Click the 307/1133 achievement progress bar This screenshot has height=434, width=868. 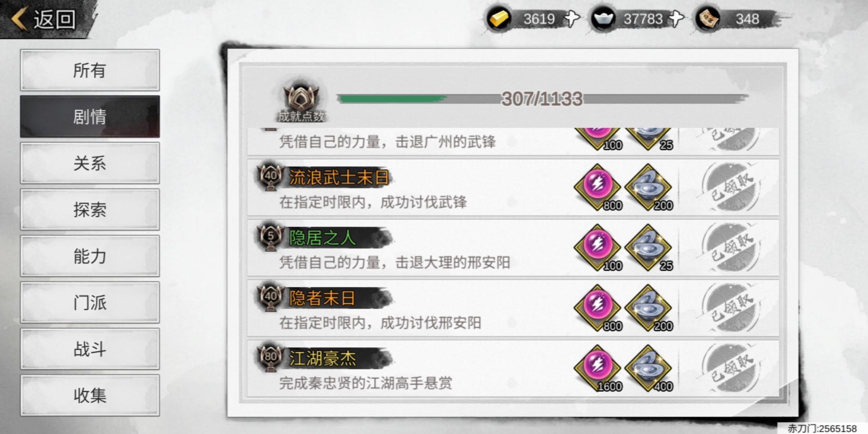point(542,99)
